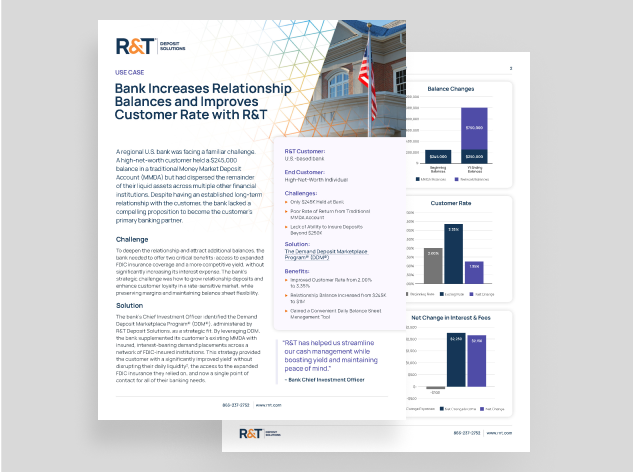633x472 pixels.
Task: Click the tall purple bar in the Net Change in Interest & Fees chart
Action: (x=477, y=361)
